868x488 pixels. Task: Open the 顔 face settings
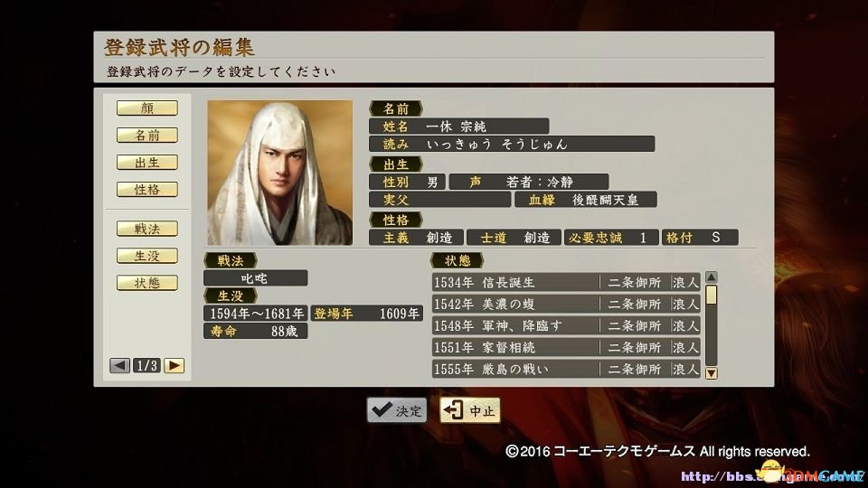pos(147,108)
